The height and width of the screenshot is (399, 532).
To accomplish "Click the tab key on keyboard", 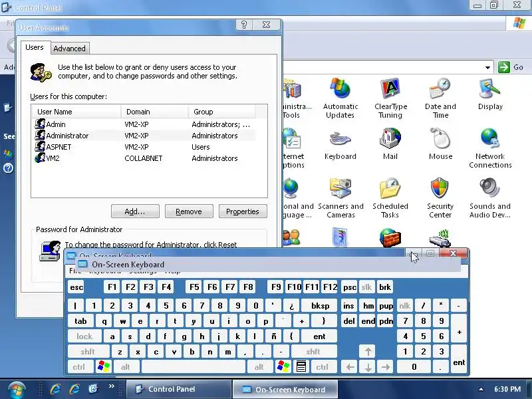I will click(x=80, y=321).
